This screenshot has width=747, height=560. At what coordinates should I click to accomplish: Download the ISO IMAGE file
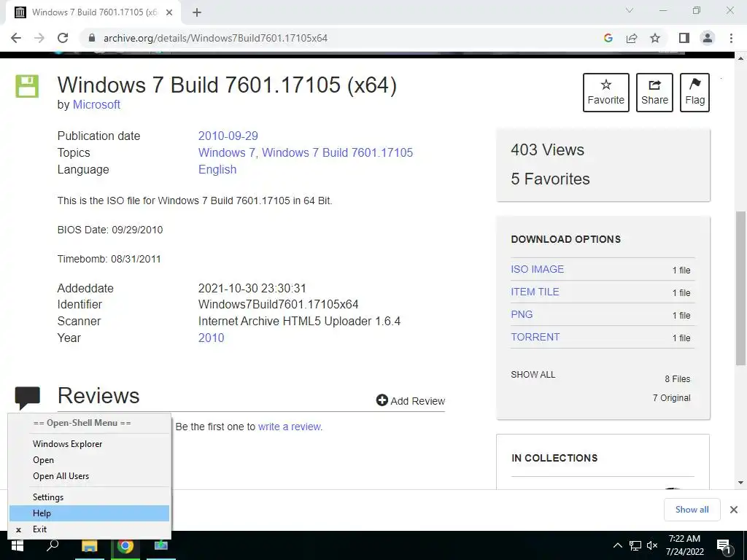click(x=538, y=269)
